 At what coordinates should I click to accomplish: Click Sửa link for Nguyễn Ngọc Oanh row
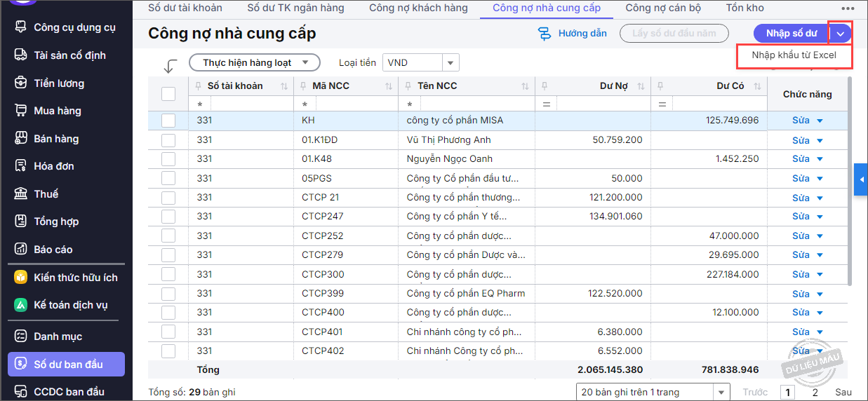coord(801,159)
